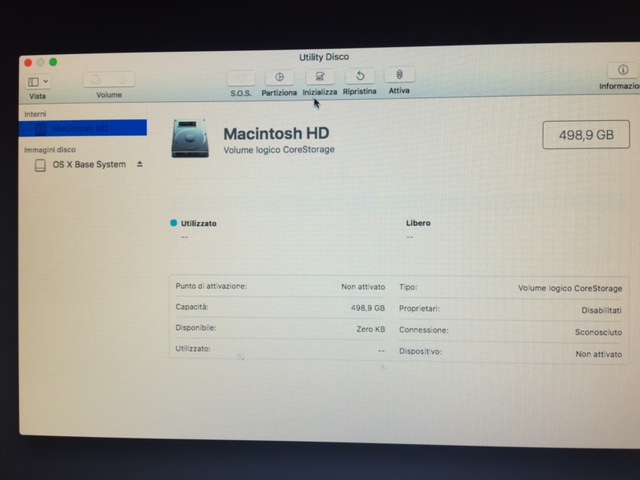Select OS X Base System disk image
640x480 pixels.
point(89,164)
